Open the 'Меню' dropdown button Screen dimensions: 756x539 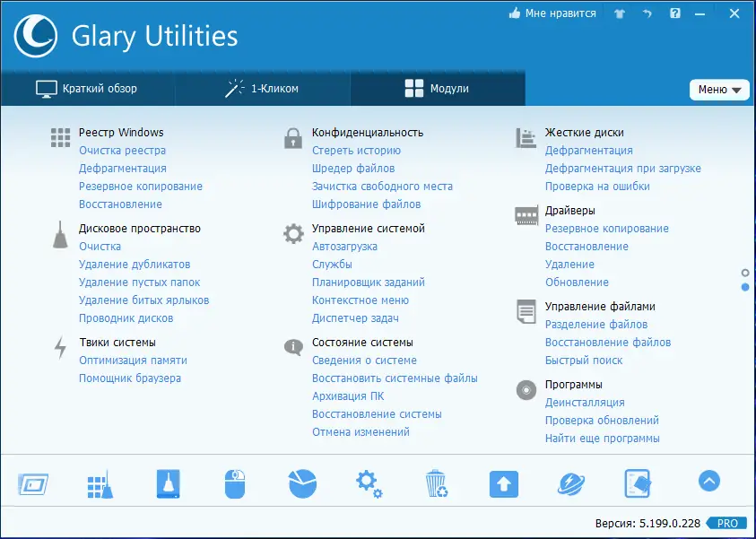click(x=719, y=90)
